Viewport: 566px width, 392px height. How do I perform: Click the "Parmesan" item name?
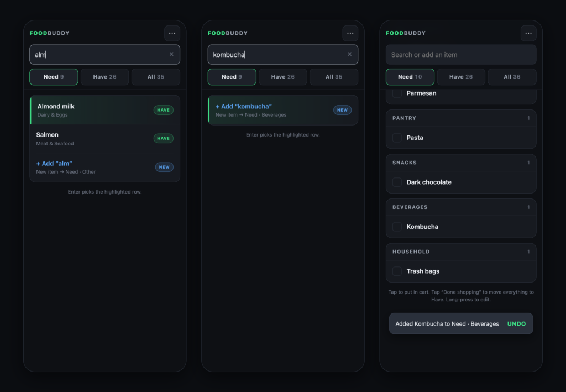click(x=421, y=93)
